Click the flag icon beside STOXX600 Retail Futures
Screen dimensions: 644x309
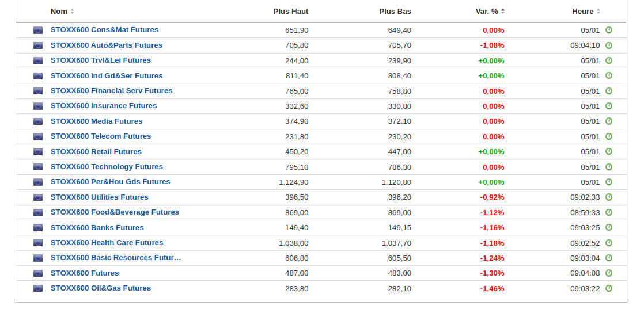38,152
